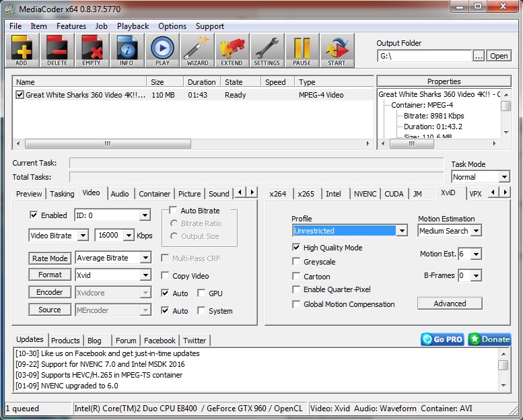Click the Advanced XviD button
523x420 pixels.
[450, 304]
